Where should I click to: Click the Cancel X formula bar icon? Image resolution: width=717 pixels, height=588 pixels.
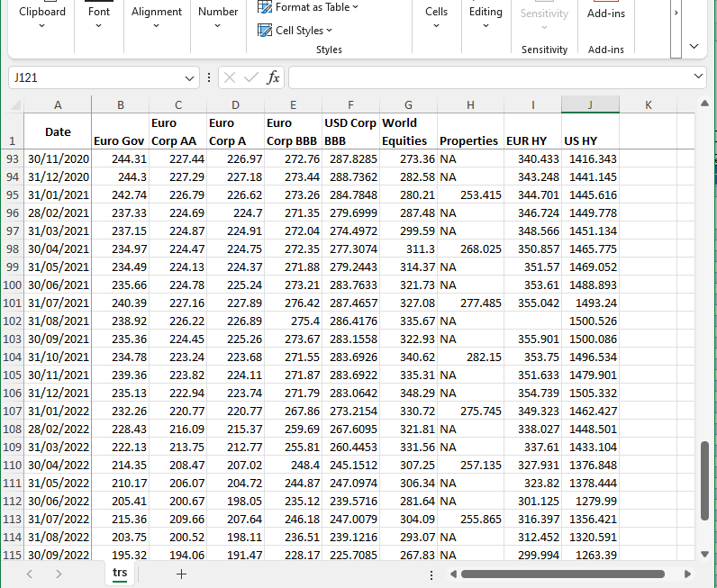(x=230, y=77)
